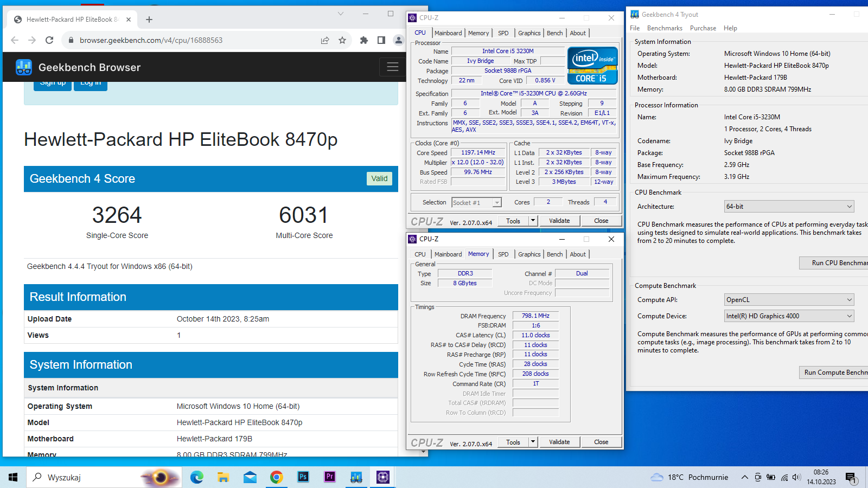The width and height of the screenshot is (868, 488).
Task: Reload the Geekbench browser page
Action: [x=49, y=40]
